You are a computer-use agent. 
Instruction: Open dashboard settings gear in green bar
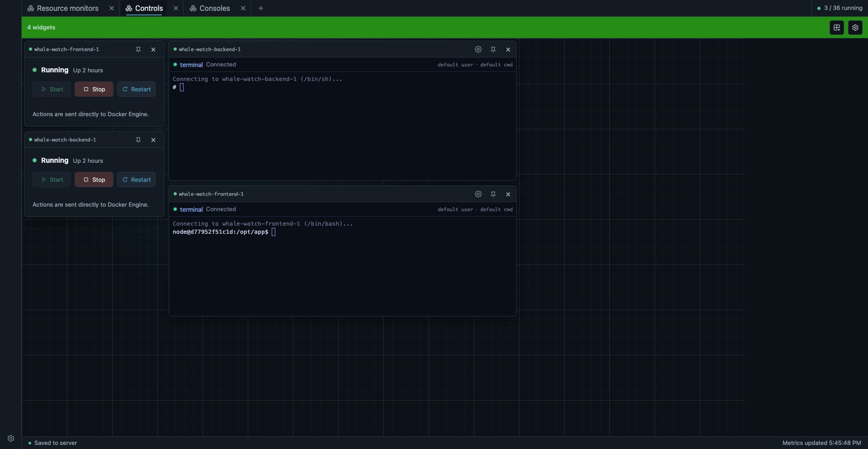pos(855,28)
